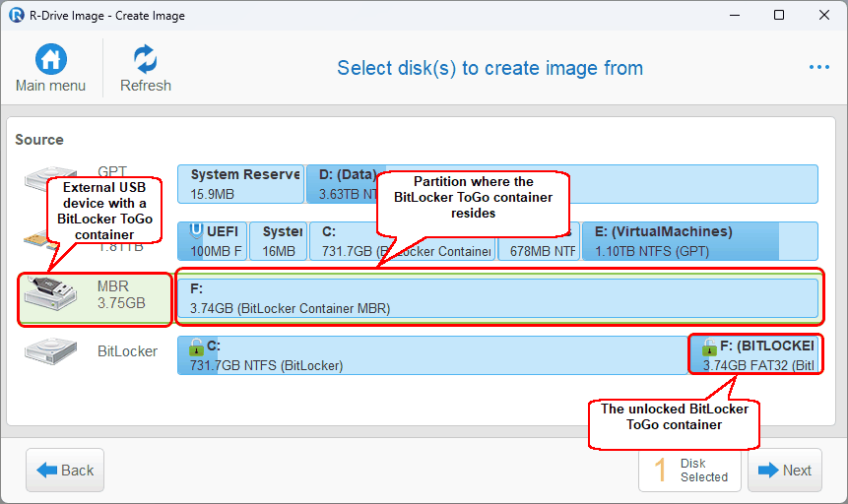Minimize the R-Drive Image window

(735, 15)
